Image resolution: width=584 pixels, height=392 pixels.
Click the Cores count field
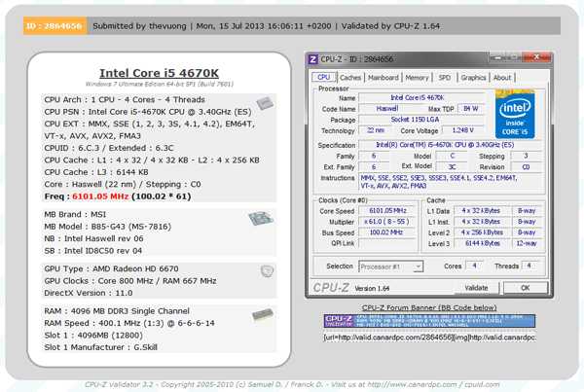pyautogui.click(x=475, y=266)
